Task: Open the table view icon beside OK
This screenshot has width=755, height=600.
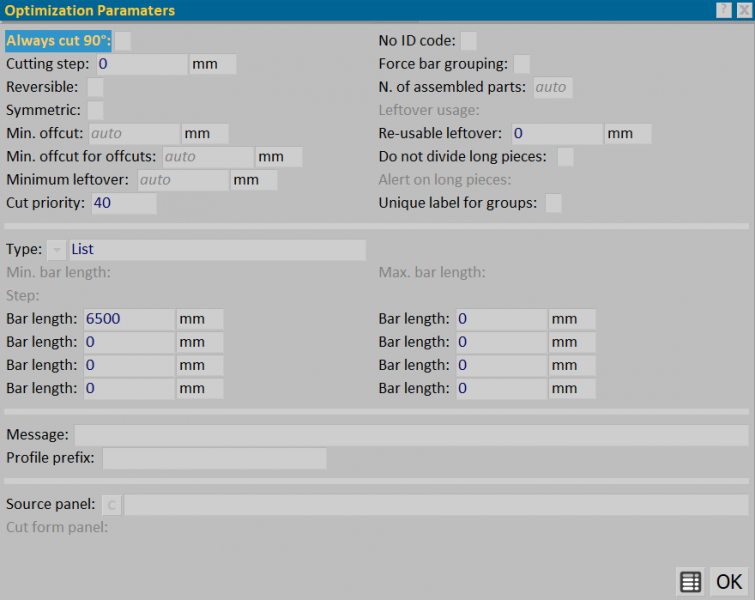Action: 690,582
